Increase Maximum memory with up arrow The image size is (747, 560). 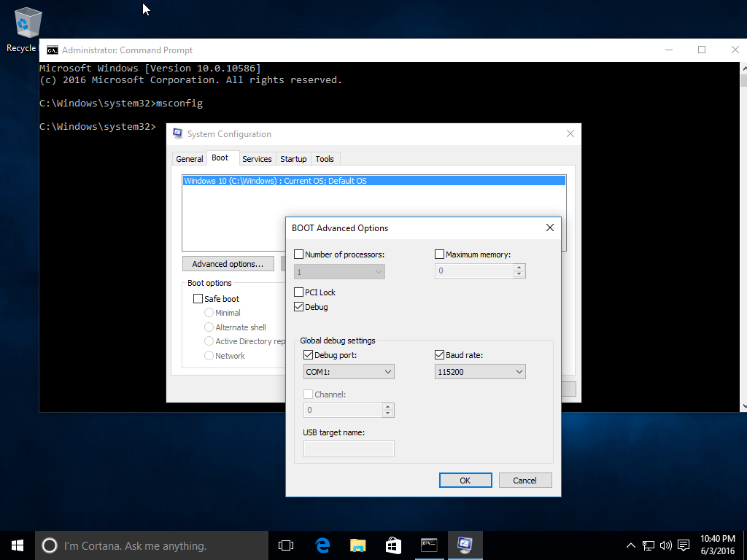(x=519, y=267)
